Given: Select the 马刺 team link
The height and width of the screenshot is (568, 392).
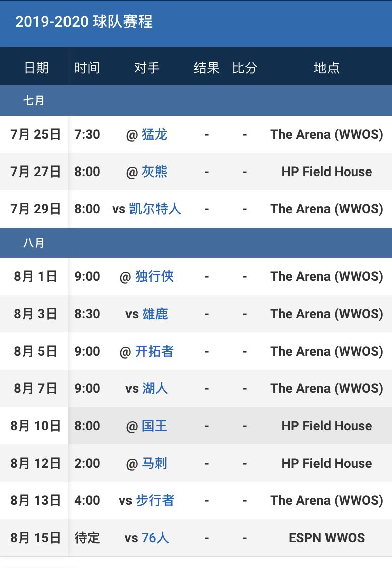Looking at the screenshot, I should 154,463.
